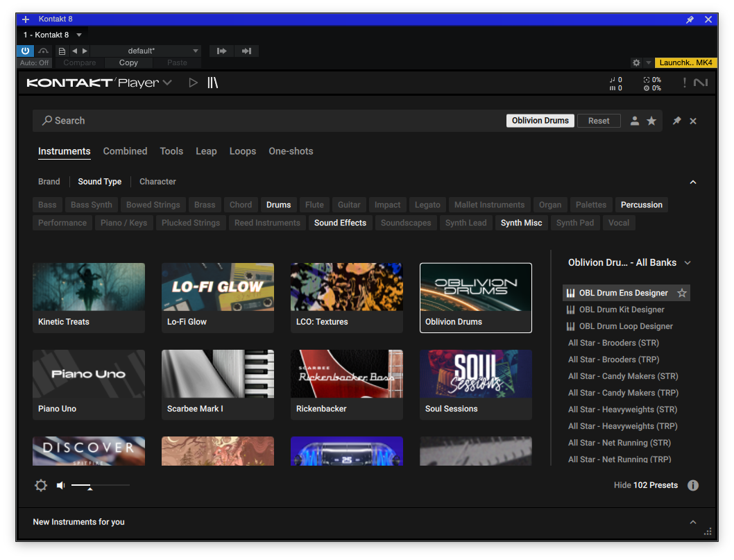Collapse the Sound Type filter section
734x560 pixels.
tap(693, 182)
